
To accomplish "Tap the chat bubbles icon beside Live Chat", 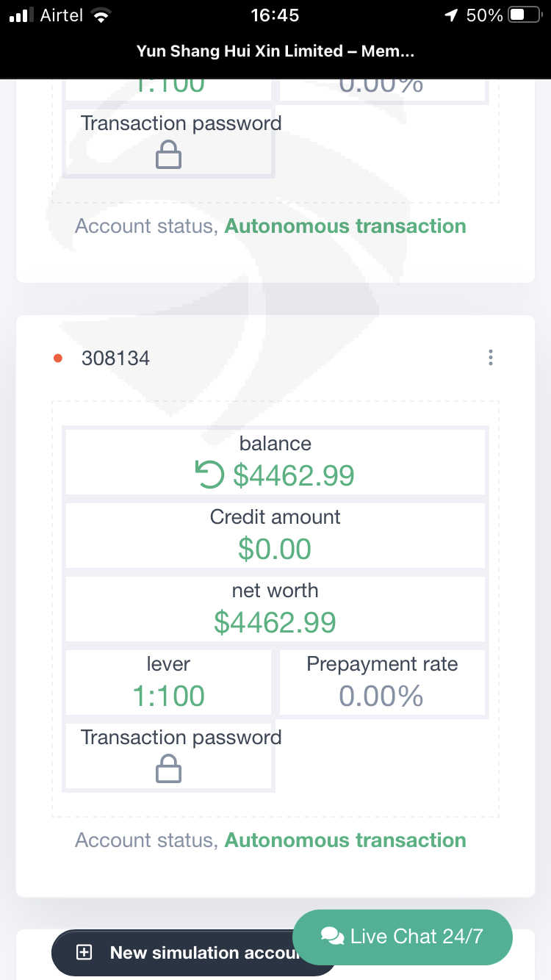I will point(332,937).
